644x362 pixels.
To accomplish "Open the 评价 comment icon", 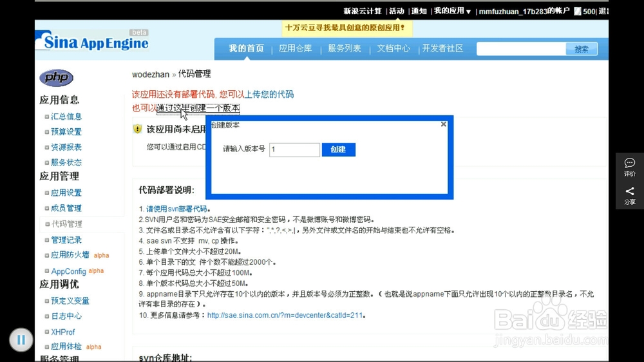I will tap(630, 167).
